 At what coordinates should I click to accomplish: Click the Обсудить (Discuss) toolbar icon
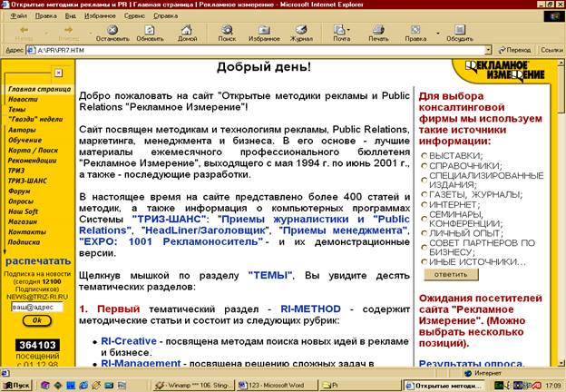pyautogui.click(x=459, y=32)
